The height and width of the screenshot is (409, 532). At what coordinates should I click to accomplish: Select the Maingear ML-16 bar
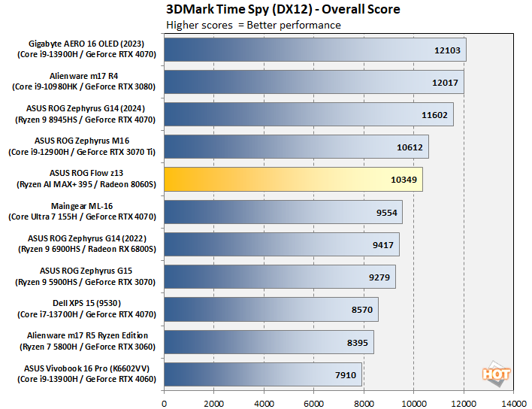click(283, 212)
